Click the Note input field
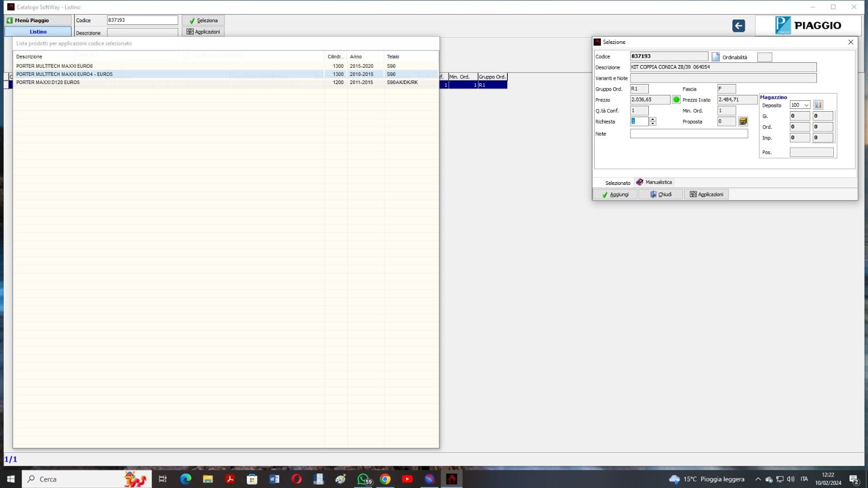Viewport: 868px width, 488px height. [x=688, y=133]
